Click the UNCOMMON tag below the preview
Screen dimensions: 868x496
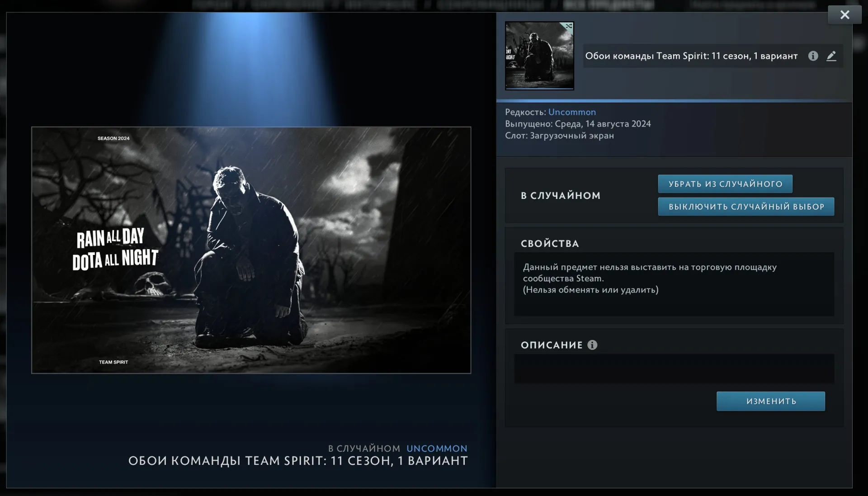click(437, 449)
